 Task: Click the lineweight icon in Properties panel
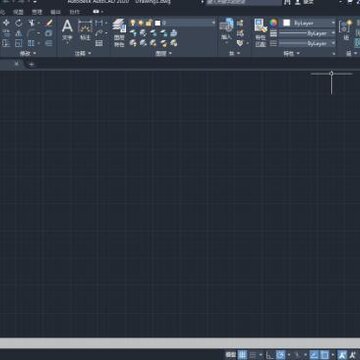(273, 33)
